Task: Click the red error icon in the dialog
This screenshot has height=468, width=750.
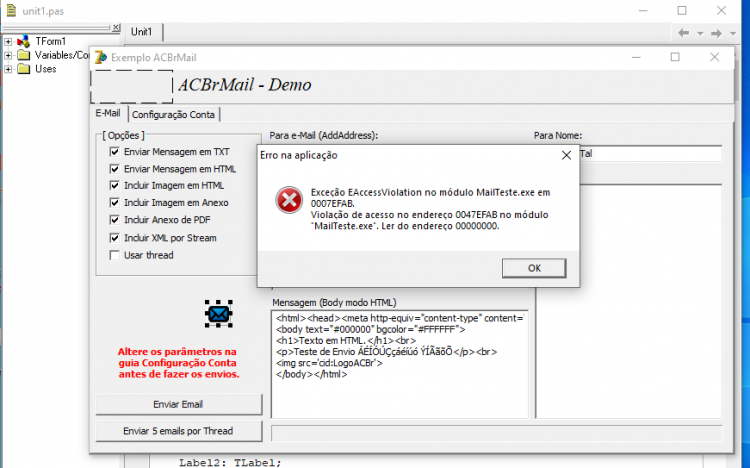Action: click(289, 200)
